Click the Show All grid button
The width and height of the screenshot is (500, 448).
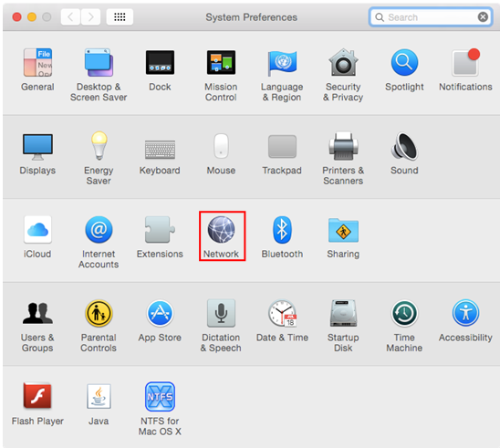[x=120, y=17]
